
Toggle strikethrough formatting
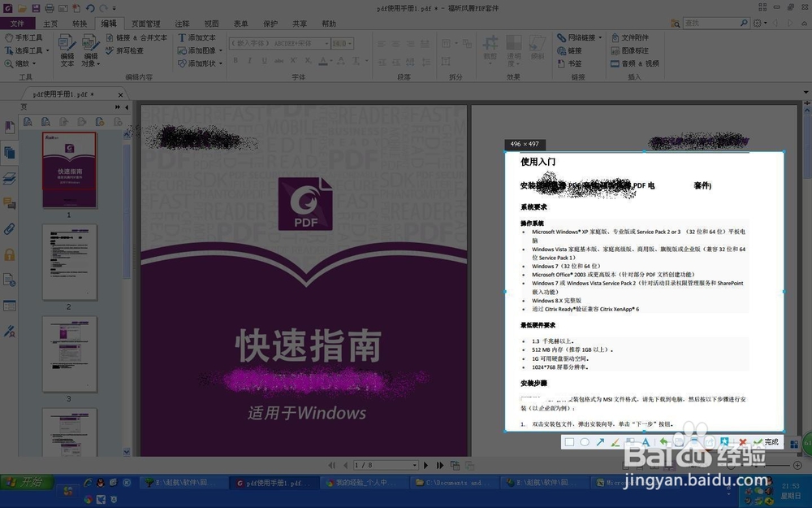(x=279, y=61)
